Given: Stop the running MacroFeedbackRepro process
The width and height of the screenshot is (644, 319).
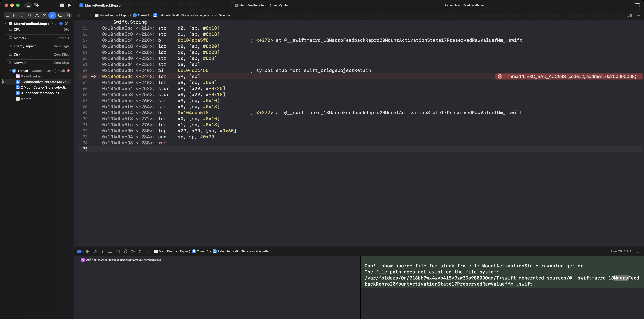Looking at the screenshot, I should click(62, 5).
